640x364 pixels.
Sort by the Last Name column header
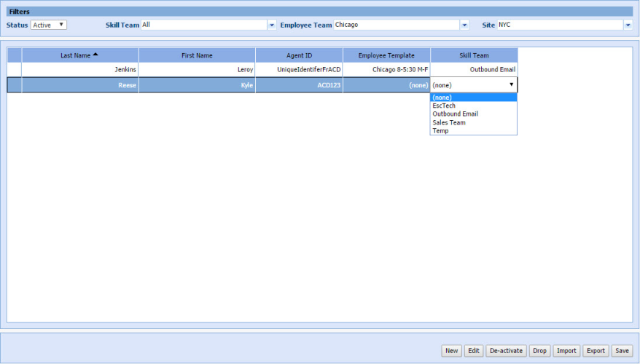79,55
